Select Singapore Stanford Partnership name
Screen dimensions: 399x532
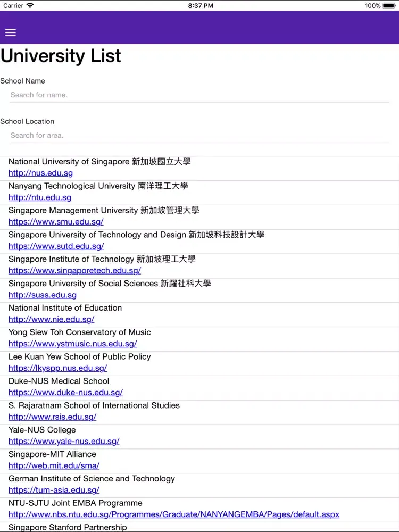pyautogui.click(x=68, y=528)
